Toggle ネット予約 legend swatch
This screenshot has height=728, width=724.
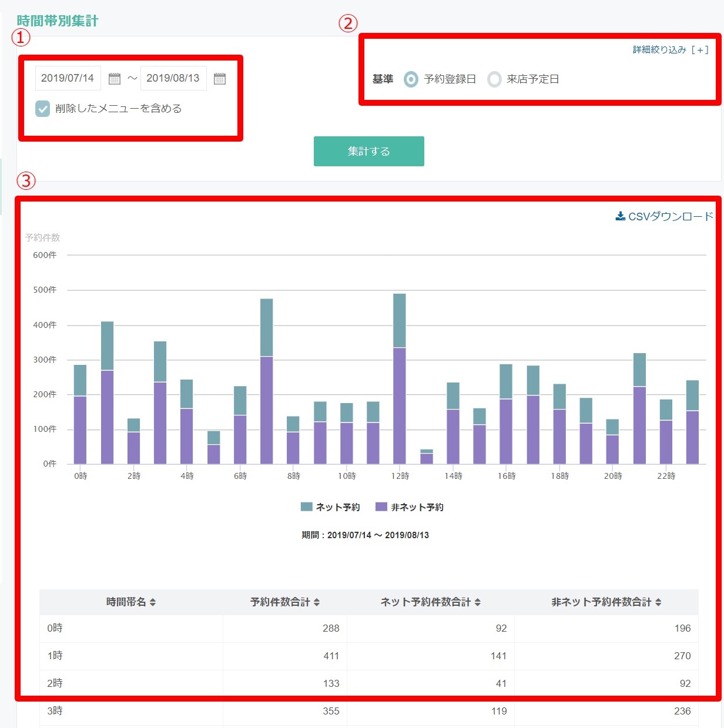click(307, 506)
